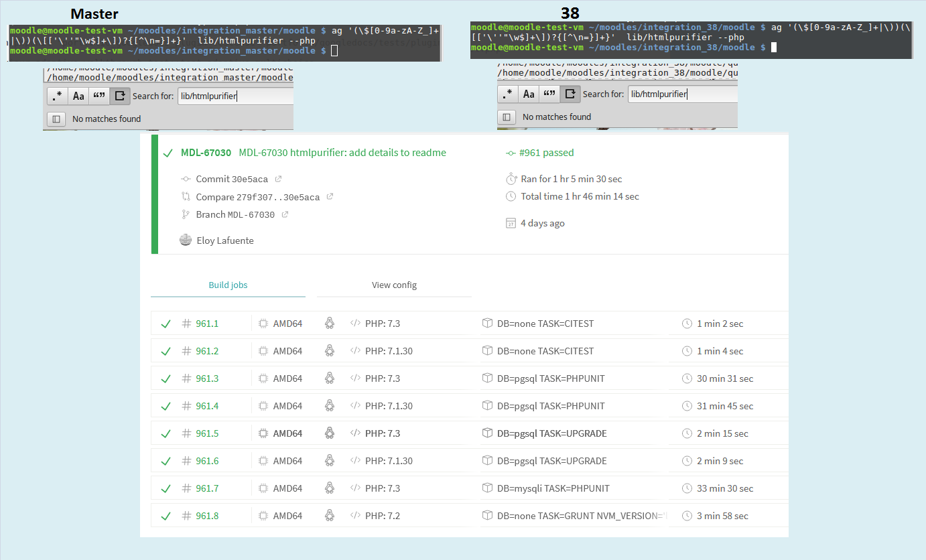Screen dimensions: 926x560
Task: Toggle regex search in 38 search bar
Action: pos(508,94)
